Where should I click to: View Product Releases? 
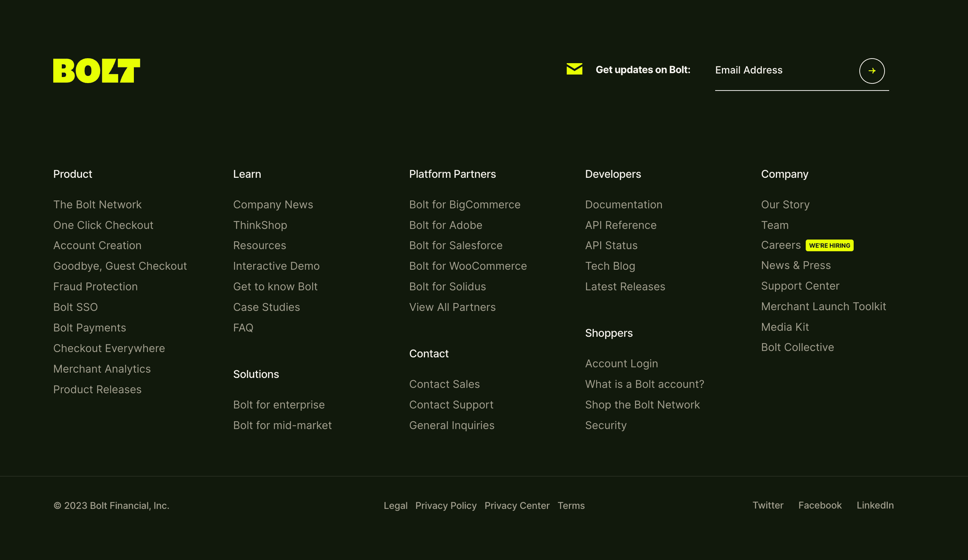pos(98,390)
